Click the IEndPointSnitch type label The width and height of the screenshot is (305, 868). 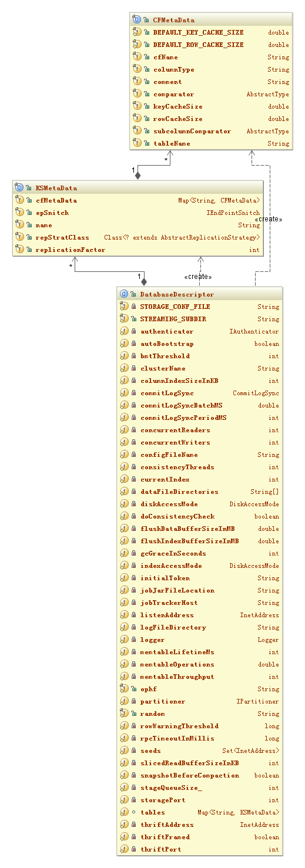(233, 213)
